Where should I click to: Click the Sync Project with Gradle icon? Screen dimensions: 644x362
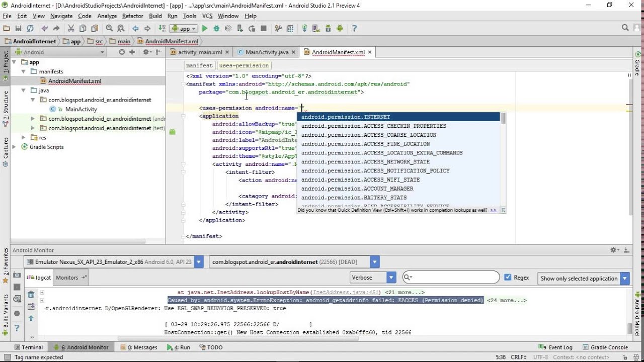304,29
